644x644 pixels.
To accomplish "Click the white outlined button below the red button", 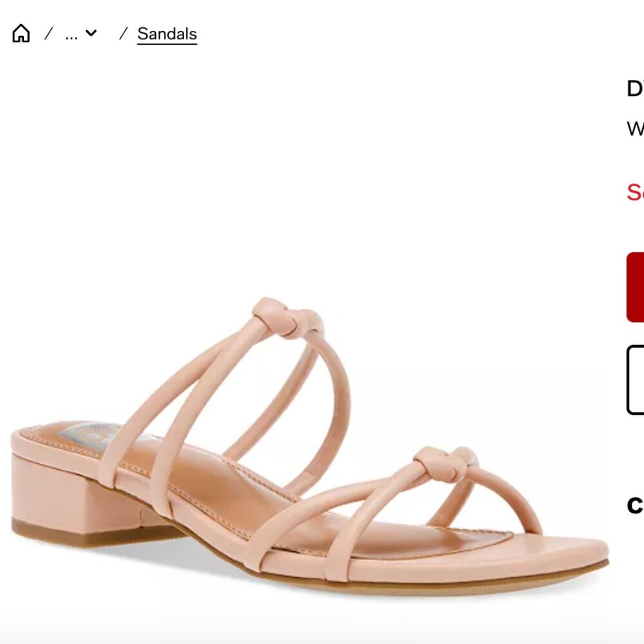I will tap(638, 378).
